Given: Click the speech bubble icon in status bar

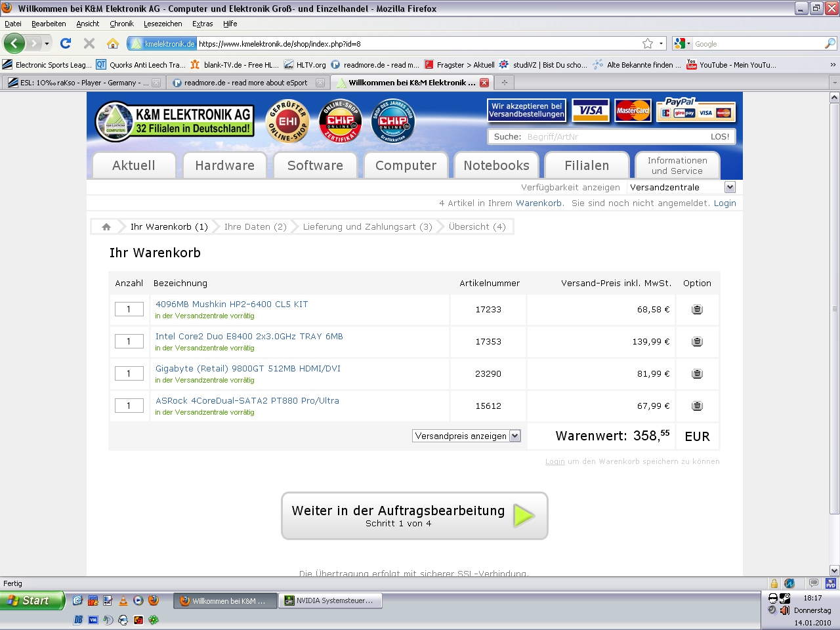Looking at the screenshot, I should click(x=814, y=583).
